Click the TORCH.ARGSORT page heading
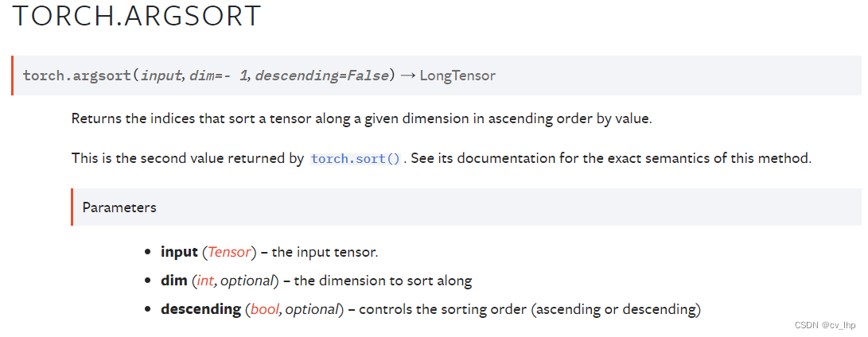868x337 pixels. click(136, 16)
